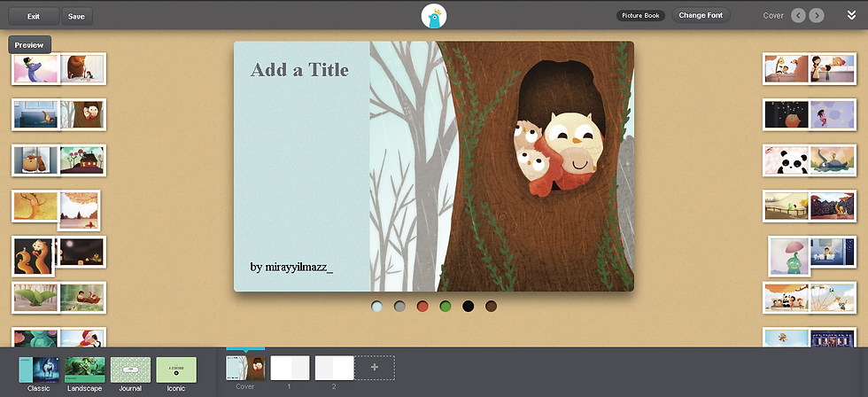
Task: Click the author name by mirayyilmazz_
Action: [291, 268]
